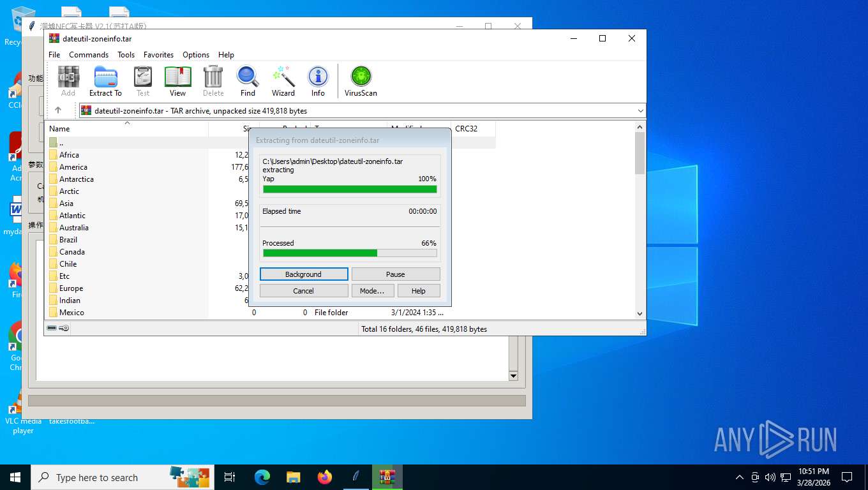Image resolution: width=868 pixels, height=490 pixels.
Task: Launch the Wizard wand icon
Action: click(x=283, y=81)
